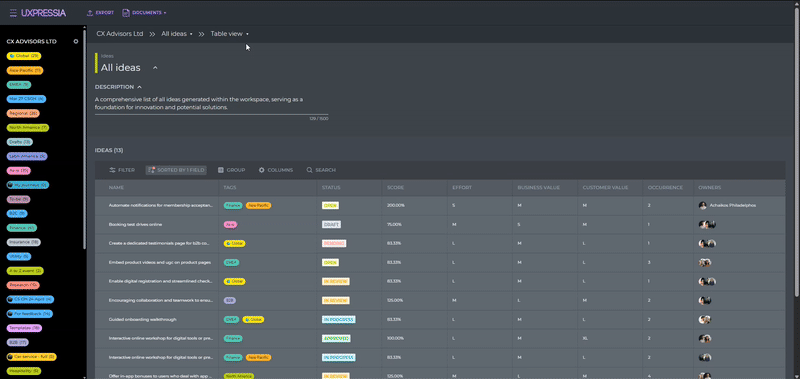Image resolution: width=800 pixels, height=379 pixels.
Task: Select the Global tag in sidebar
Action: [x=23, y=56]
